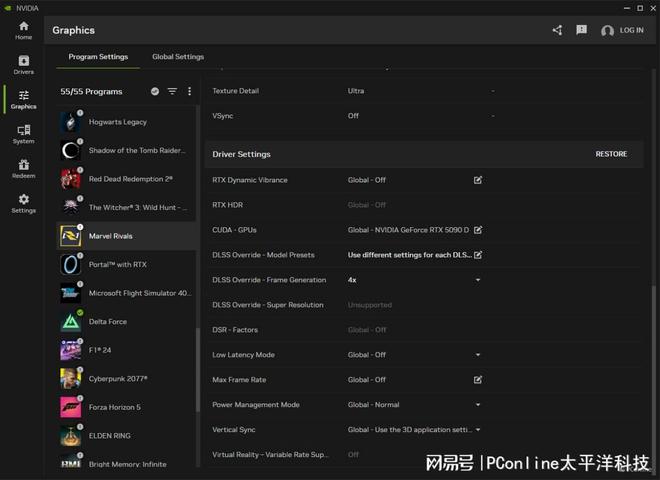Open the Home section in sidebar

[24, 30]
